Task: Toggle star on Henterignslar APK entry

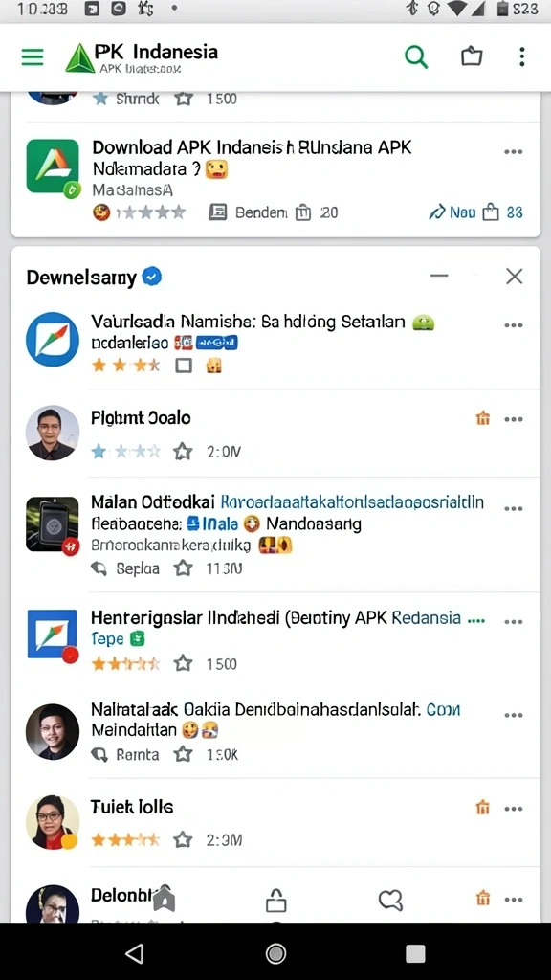Action: click(183, 663)
